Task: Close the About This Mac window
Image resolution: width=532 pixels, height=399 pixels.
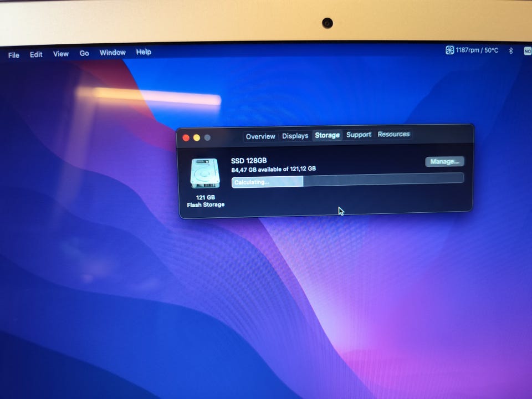Action: [186, 138]
